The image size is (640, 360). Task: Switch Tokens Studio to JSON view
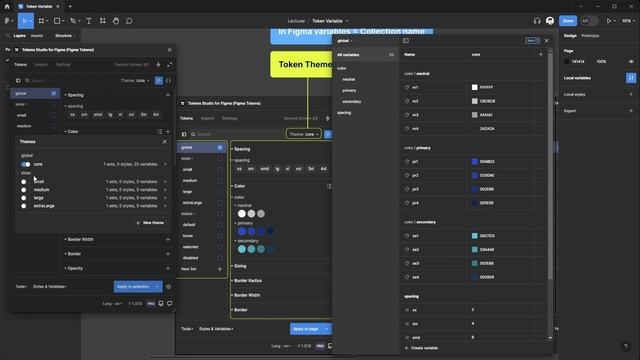coord(168,80)
